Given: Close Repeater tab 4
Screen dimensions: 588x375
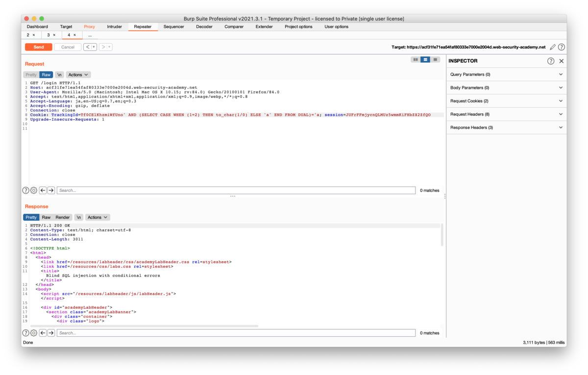Looking at the screenshot, I should tap(75, 35).
